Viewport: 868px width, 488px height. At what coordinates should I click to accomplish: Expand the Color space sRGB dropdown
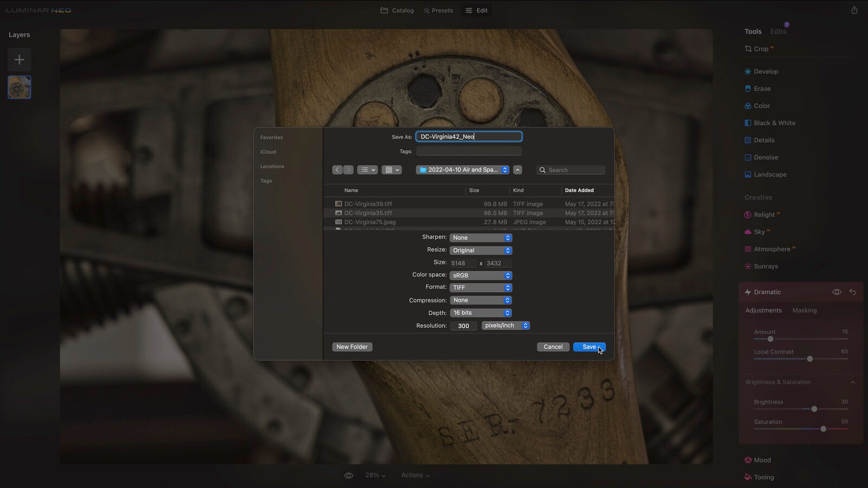tap(481, 275)
